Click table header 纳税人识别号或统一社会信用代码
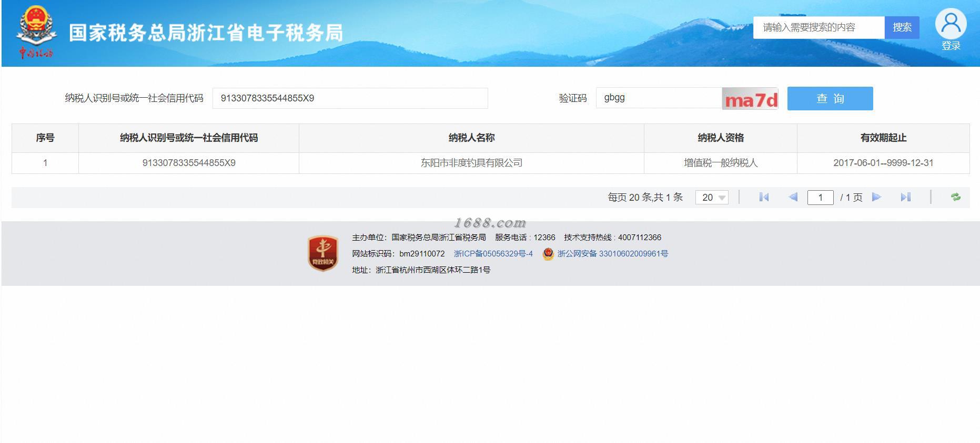Viewport: 980px width, 443px height. point(189,138)
